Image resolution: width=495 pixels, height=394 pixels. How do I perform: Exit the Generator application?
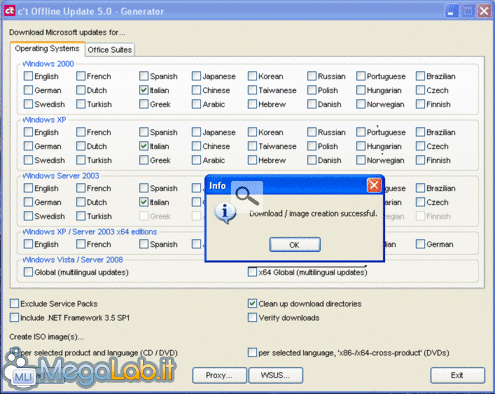click(457, 375)
